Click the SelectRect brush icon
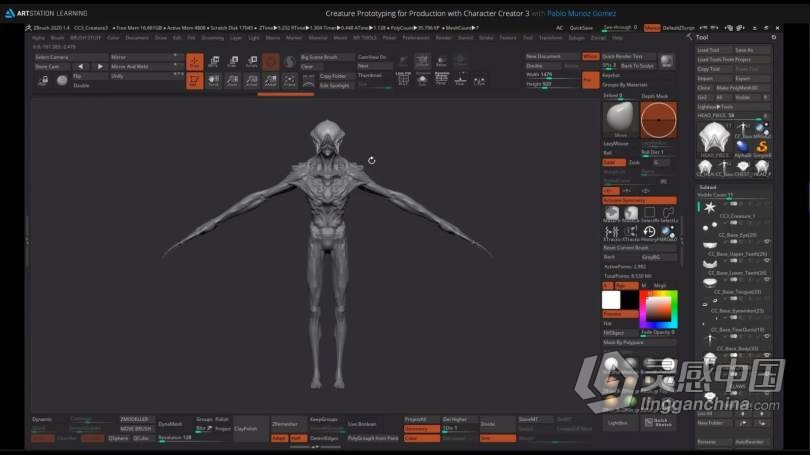 tap(649, 214)
